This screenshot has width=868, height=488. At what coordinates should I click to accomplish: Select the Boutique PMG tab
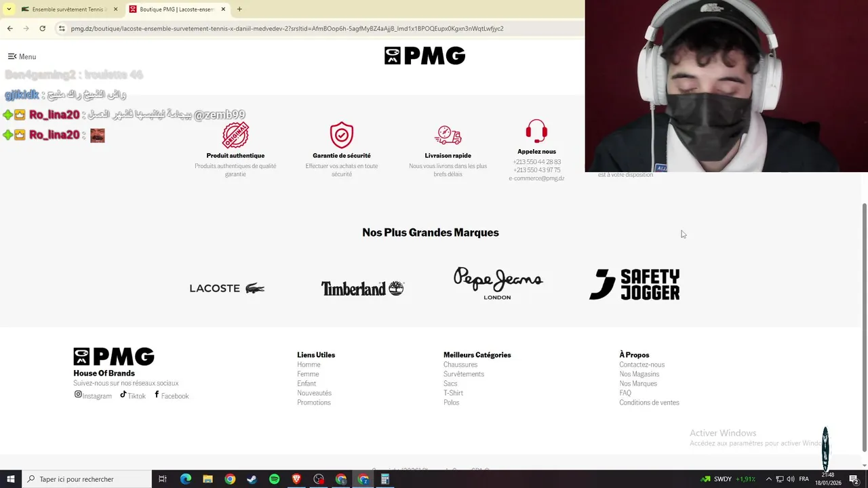(x=177, y=9)
